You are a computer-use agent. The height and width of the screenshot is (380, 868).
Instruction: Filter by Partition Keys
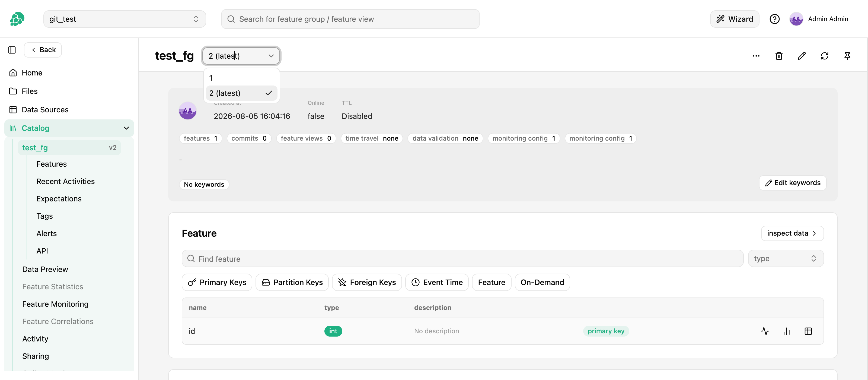292,282
